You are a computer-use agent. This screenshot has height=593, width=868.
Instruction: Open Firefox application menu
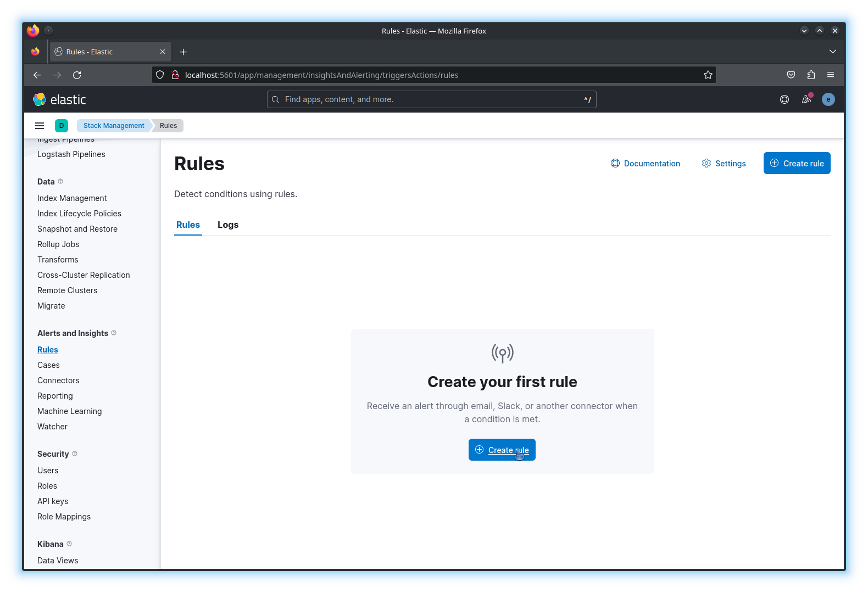(831, 75)
